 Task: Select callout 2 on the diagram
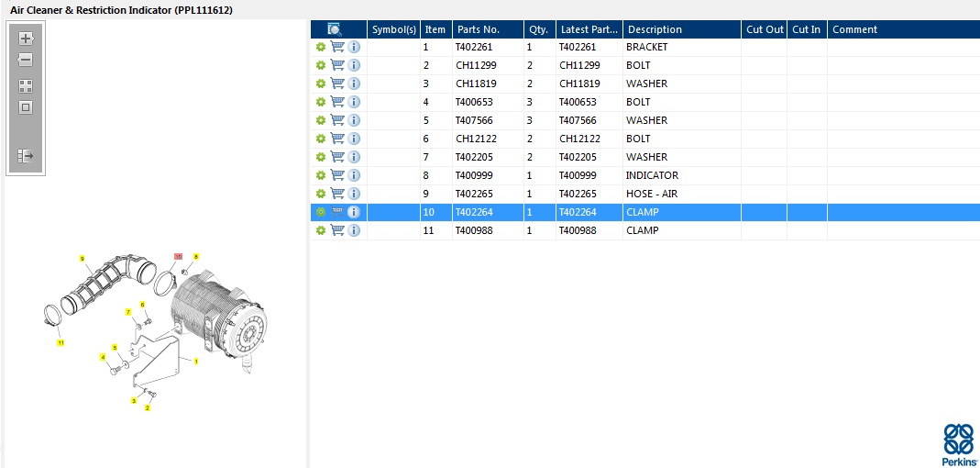tap(147, 408)
